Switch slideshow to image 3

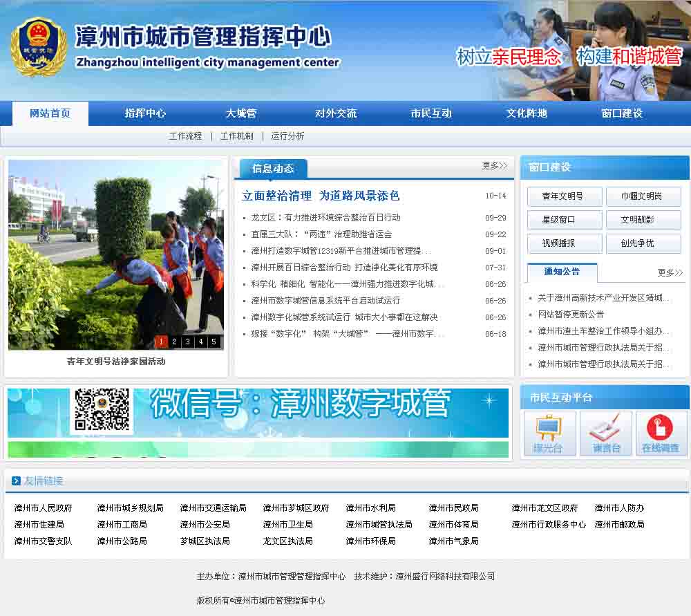[x=187, y=342]
